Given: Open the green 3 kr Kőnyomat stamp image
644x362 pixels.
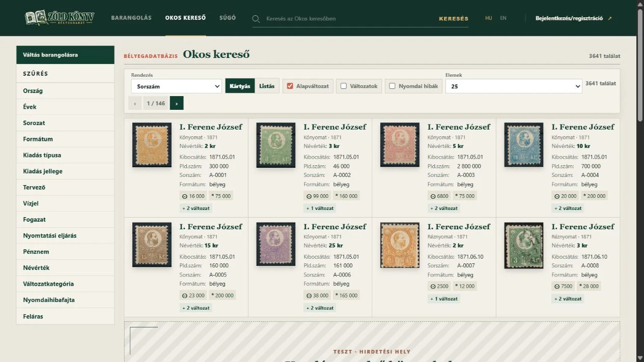Looking at the screenshot, I should 276,145.
